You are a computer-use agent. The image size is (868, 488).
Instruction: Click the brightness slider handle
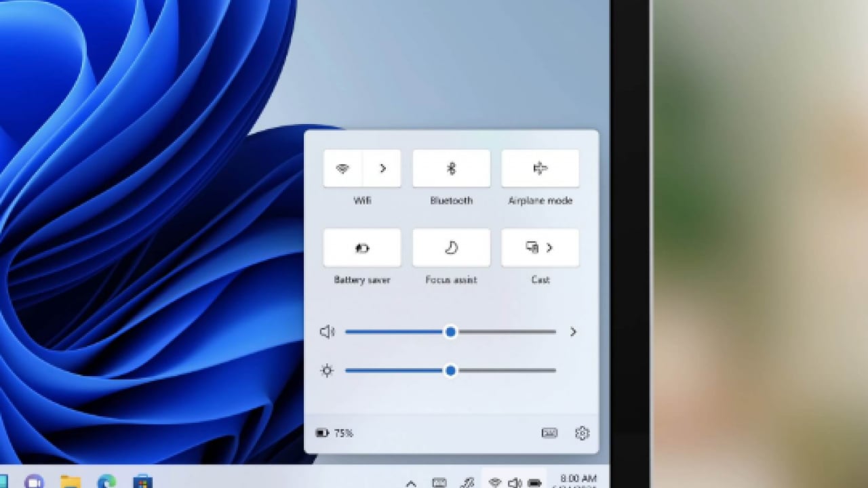click(451, 371)
